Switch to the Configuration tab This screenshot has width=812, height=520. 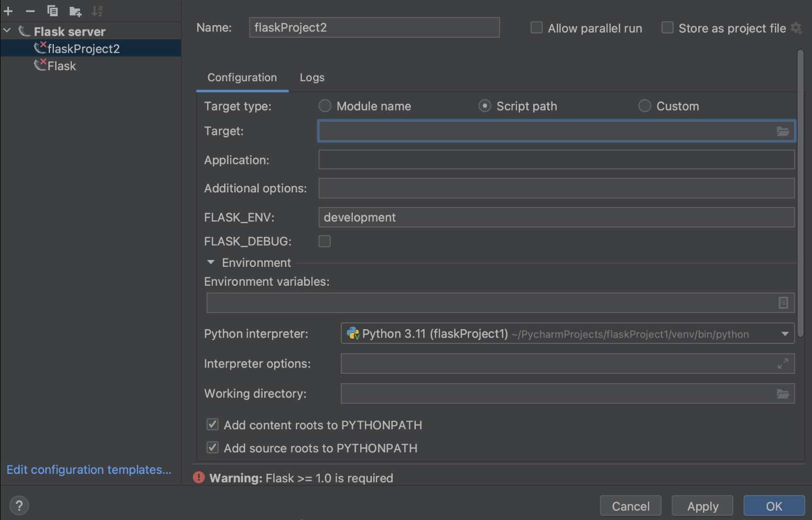(x=242, y=77)
